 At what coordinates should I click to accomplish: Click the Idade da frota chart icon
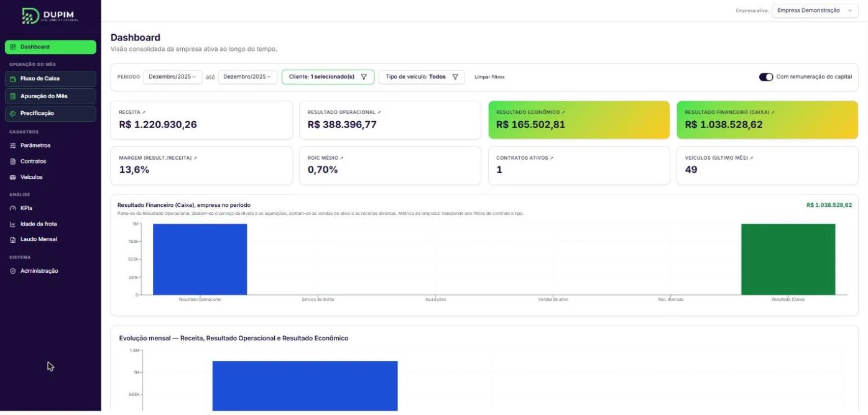pyautogui.click(x=13, y=224)
